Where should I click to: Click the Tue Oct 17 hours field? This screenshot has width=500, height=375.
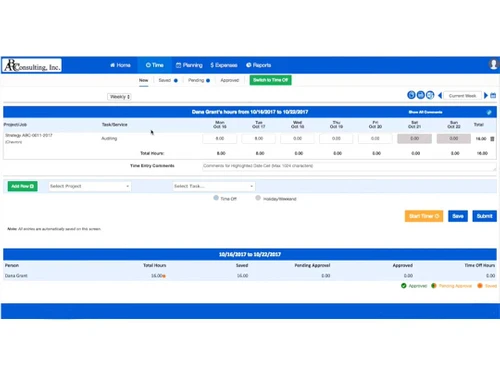(259, 138)
